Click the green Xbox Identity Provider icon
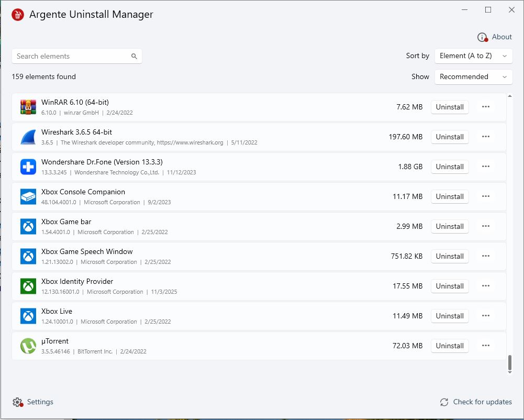This screenshot has width=524, height=420. (x=28, y=286)
